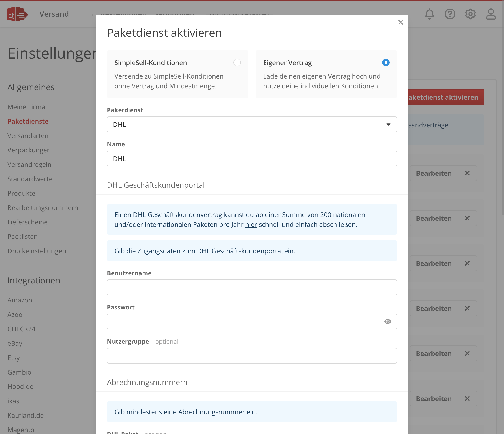Open the ikas integration
This screenshot has width=504, height=434.
point(13,401)
